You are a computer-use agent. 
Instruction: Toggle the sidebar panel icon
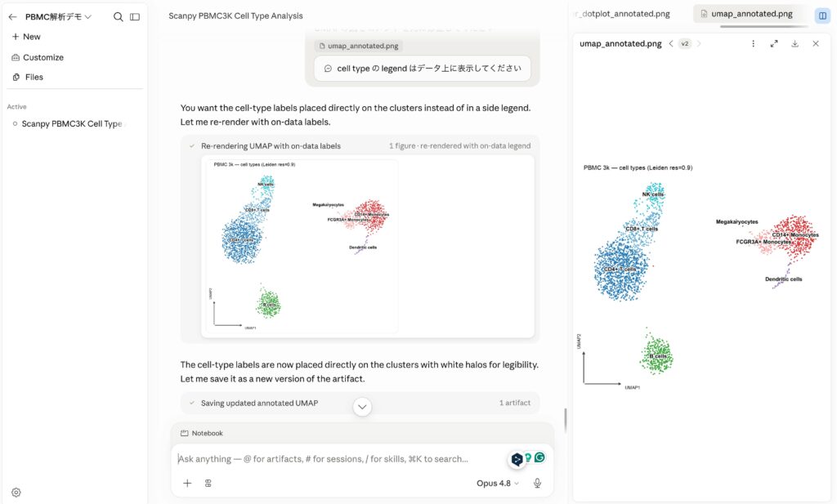(x=135, y=16)
